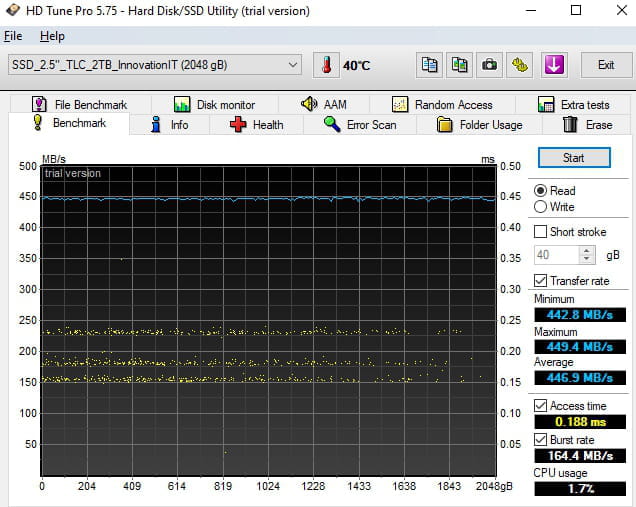Screen dimensions: 636x507
Task: Click the temperature thermometer icon
Action: tap(326, 65)
